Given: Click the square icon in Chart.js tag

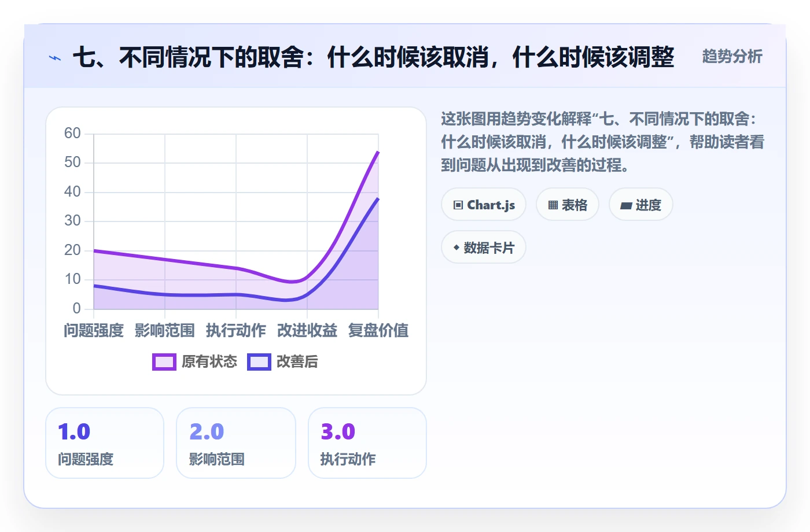Looking at the screenshot, I should (x=458, y=205).
